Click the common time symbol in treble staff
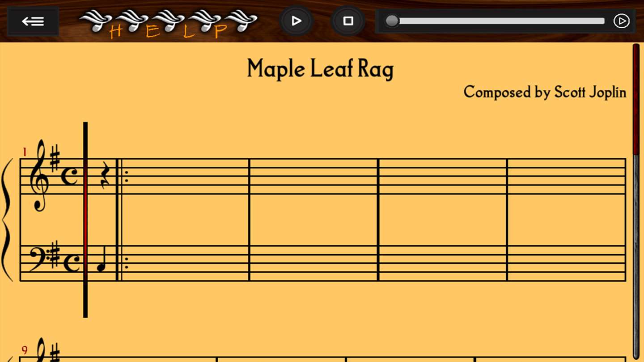644x362 pixels. pyautogui.click(x=69, y=177)
